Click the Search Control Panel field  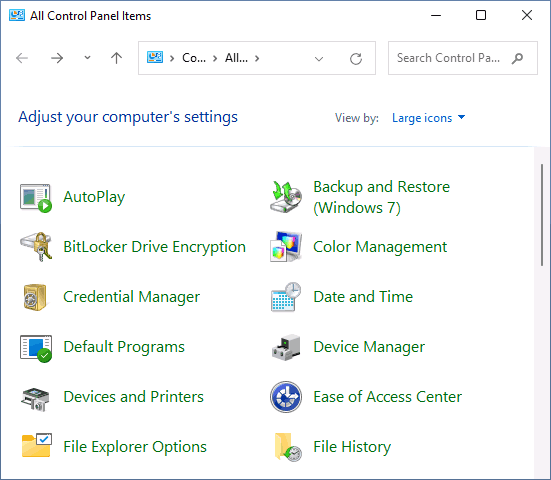coord(462,58)
